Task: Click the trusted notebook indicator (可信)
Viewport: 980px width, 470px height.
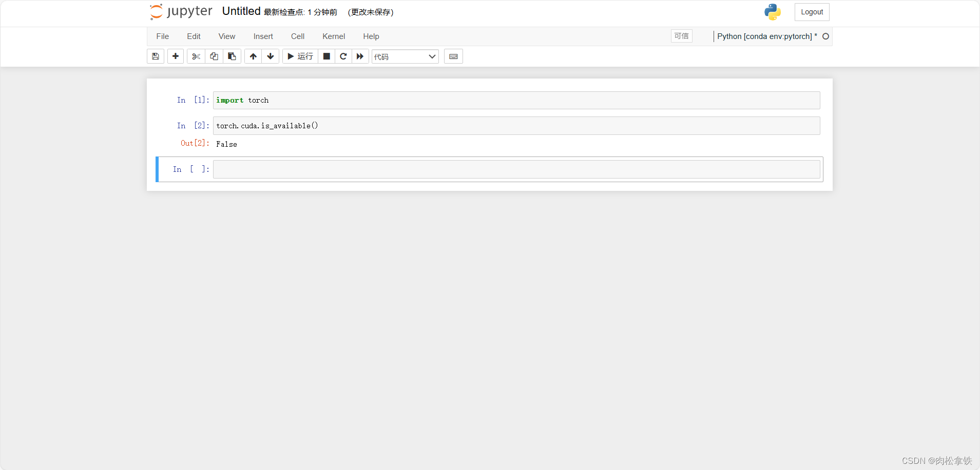Action: tap(682, 36)
